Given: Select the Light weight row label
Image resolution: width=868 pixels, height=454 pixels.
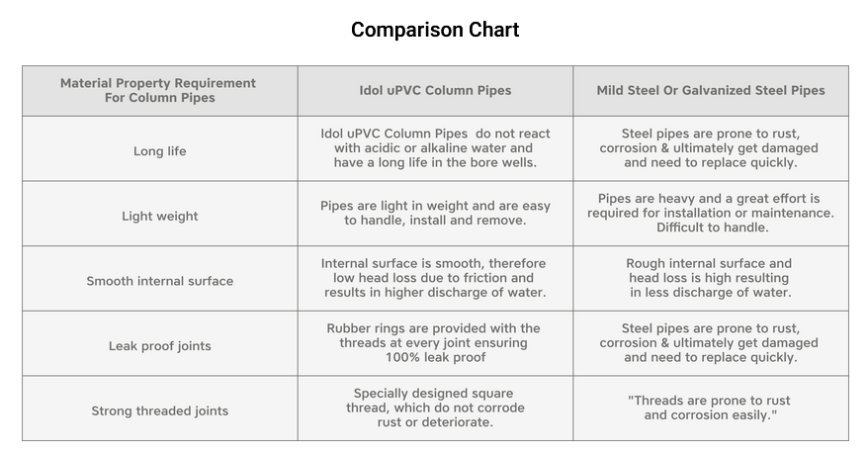Looking at the screenshot, I should (x=159, y=216).
